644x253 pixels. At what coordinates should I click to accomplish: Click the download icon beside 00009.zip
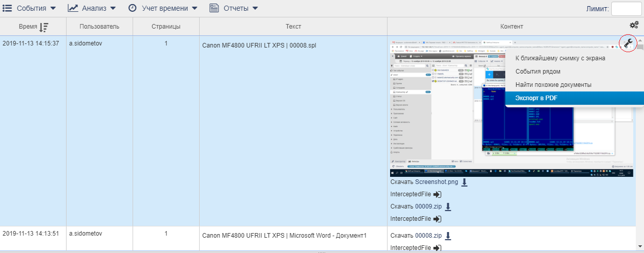coord(447,207)
